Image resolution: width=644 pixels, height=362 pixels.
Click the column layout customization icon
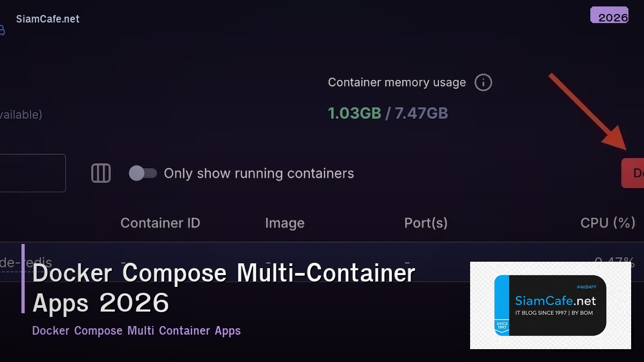pos(100,173)
